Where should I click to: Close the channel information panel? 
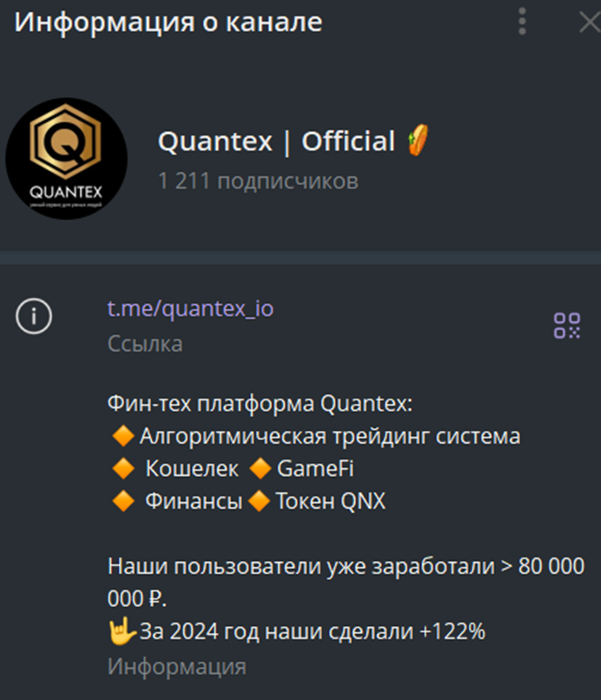pyautogui.click(x=589, y=22)
